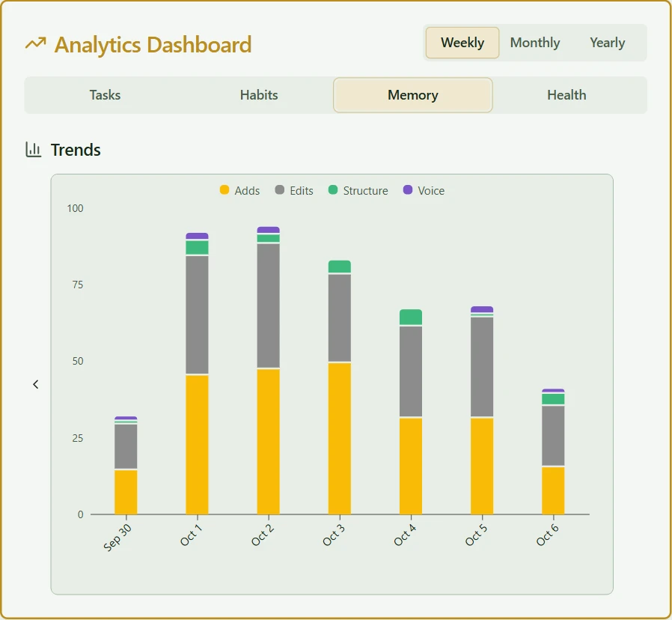Click the Oct 5 stacked bar
Viewport: 672px width, 620px height.
click(x=482, y=410)
